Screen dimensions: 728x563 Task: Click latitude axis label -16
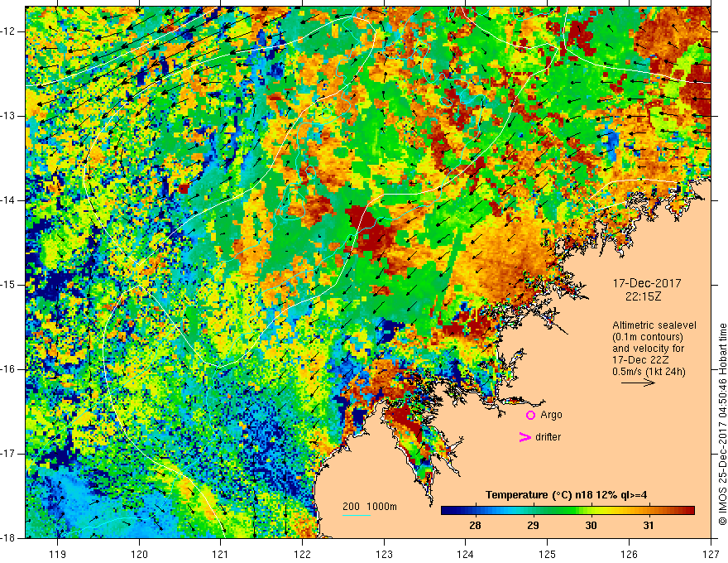click(9, 369)
